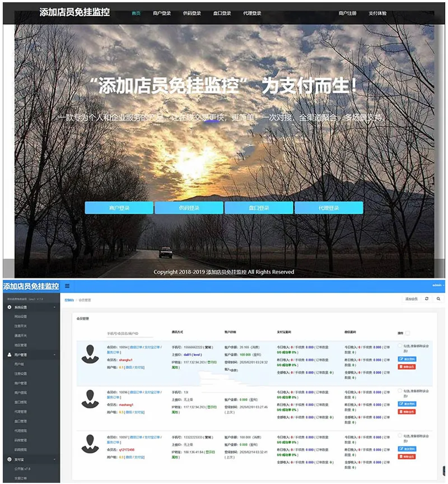Check the select-all box next to 操作
This screenshot has width=448, height=484.
click(408, 333)
